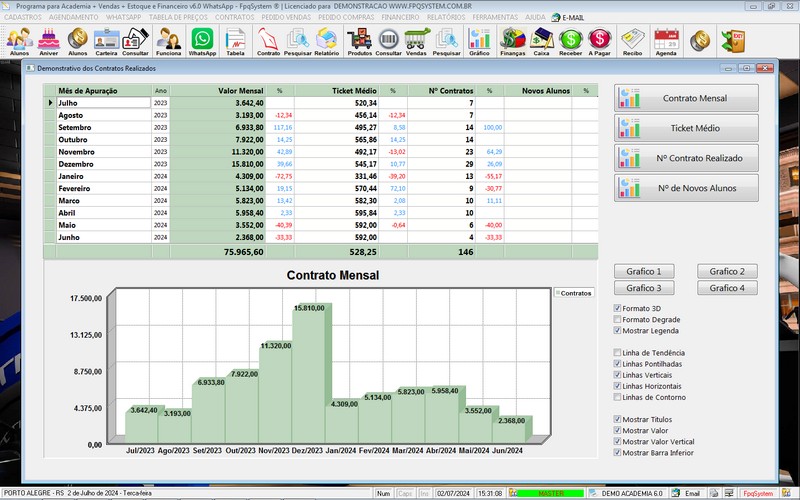Click the Valor Mensal column header

(218, 91)
